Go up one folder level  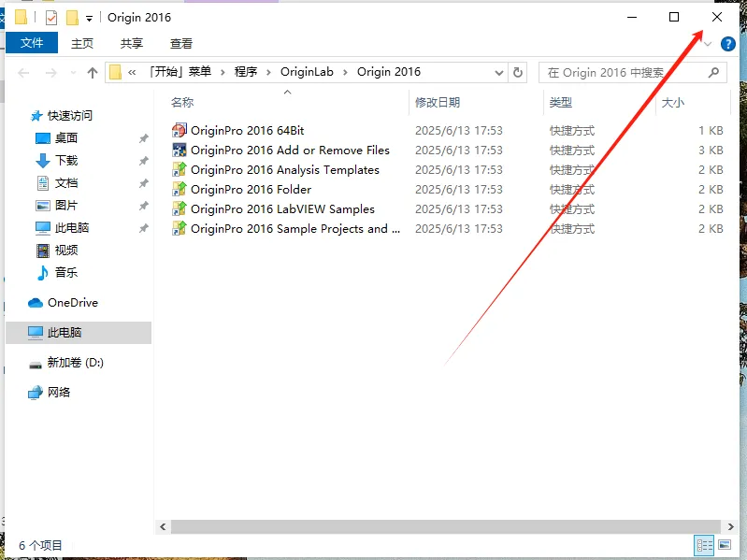93,72
